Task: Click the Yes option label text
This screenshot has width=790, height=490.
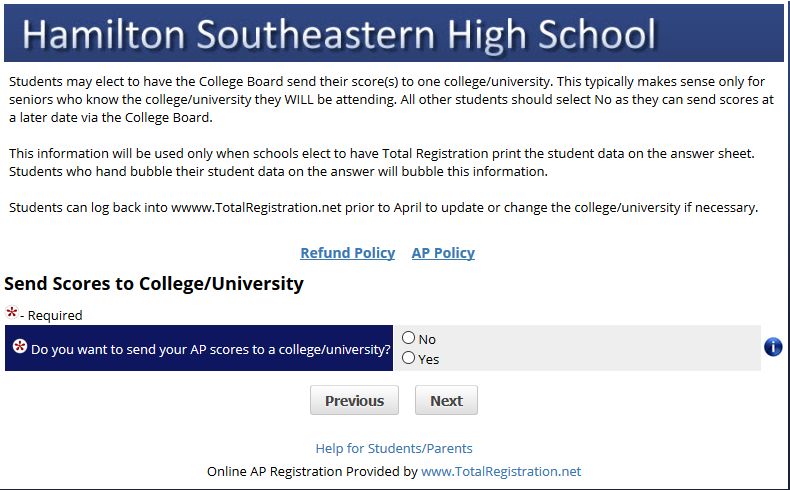Action: click(x=429, y=360)
